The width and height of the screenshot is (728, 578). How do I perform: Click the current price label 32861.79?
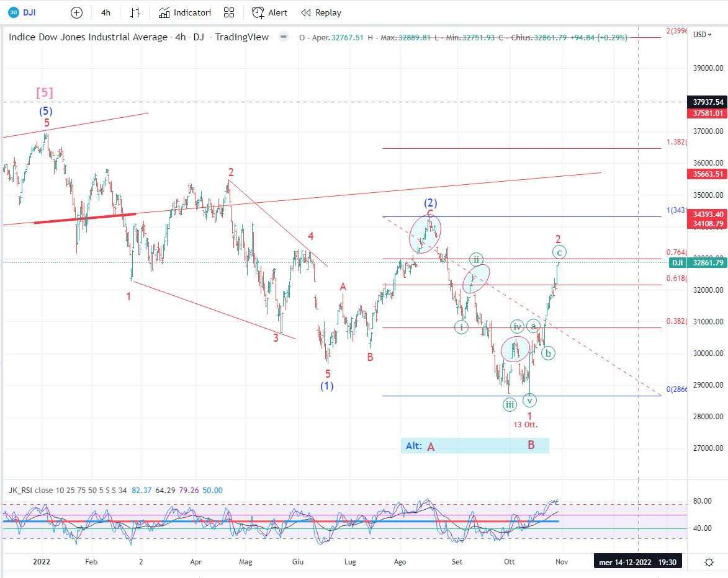(x=708, y=263)
